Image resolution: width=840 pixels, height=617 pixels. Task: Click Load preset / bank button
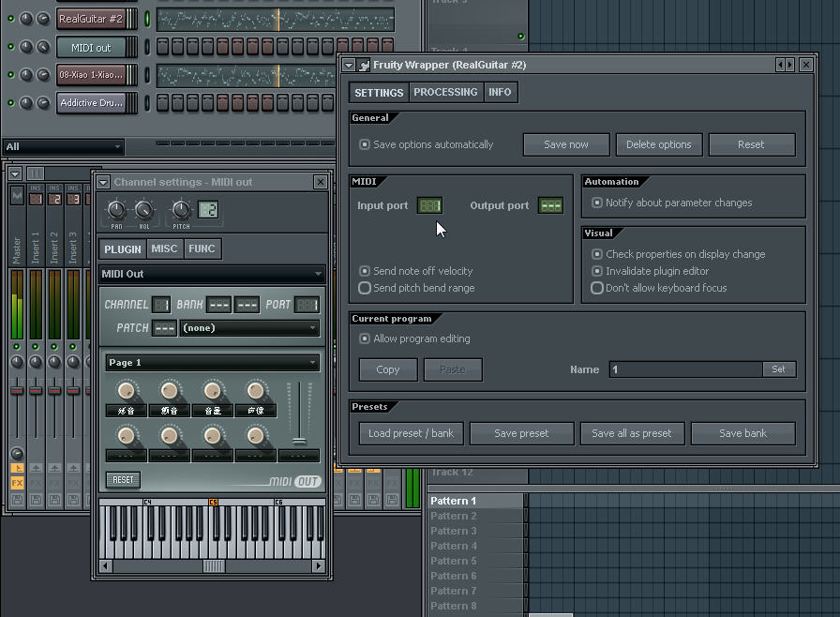[411, 433]
